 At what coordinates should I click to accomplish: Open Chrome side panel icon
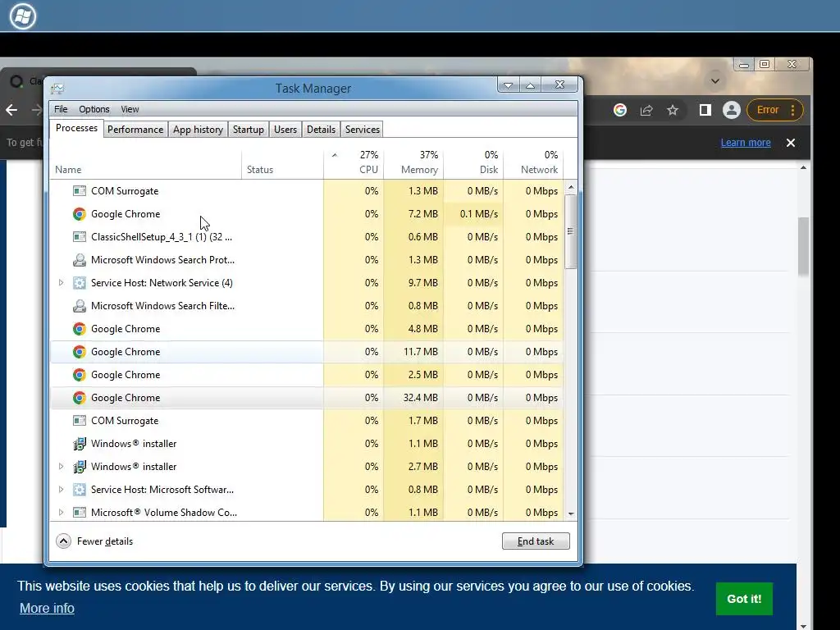tap(705, 110)
